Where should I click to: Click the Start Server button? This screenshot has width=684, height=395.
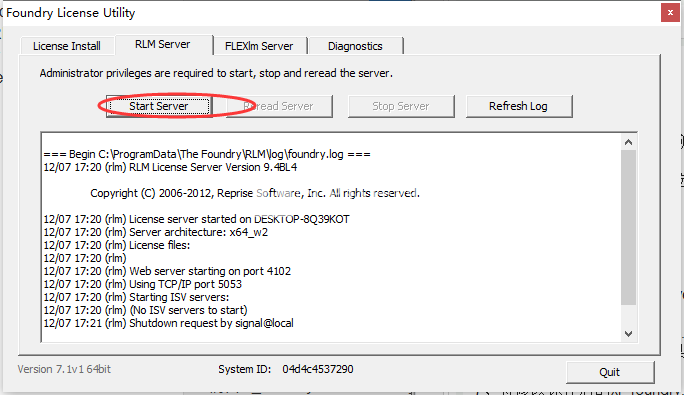[159, 106]
